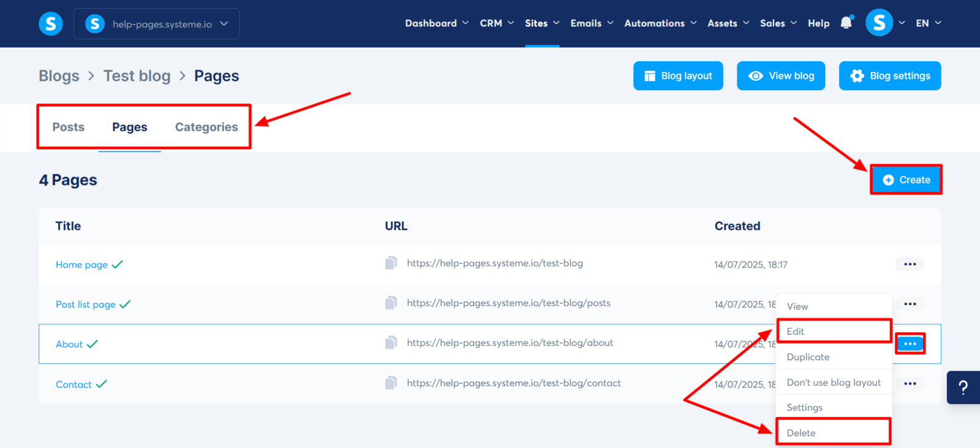
Task: Click the 14/07/2025, 18:17 date
Action: pos(750,264)
